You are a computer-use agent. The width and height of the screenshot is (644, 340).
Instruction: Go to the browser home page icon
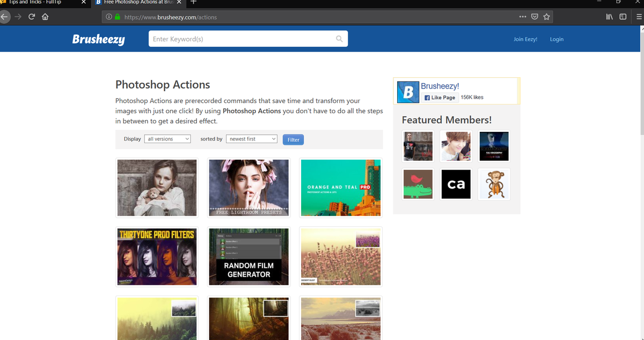(x=45, y=17)
